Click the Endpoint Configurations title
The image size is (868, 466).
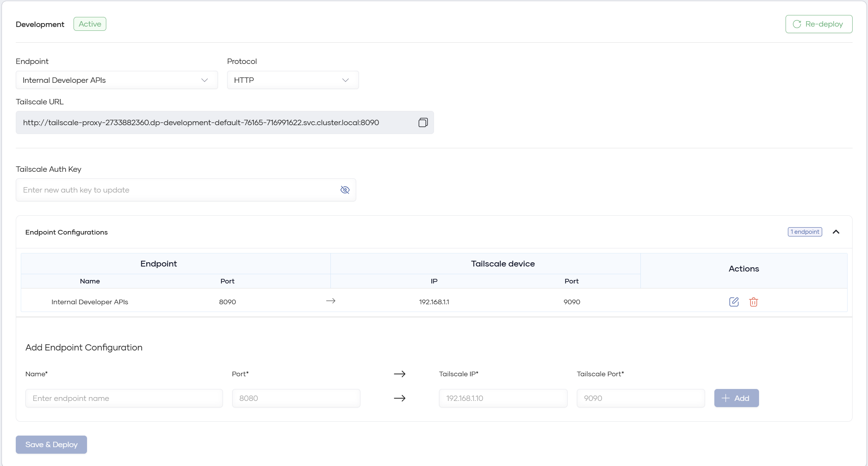coord(67,232)
